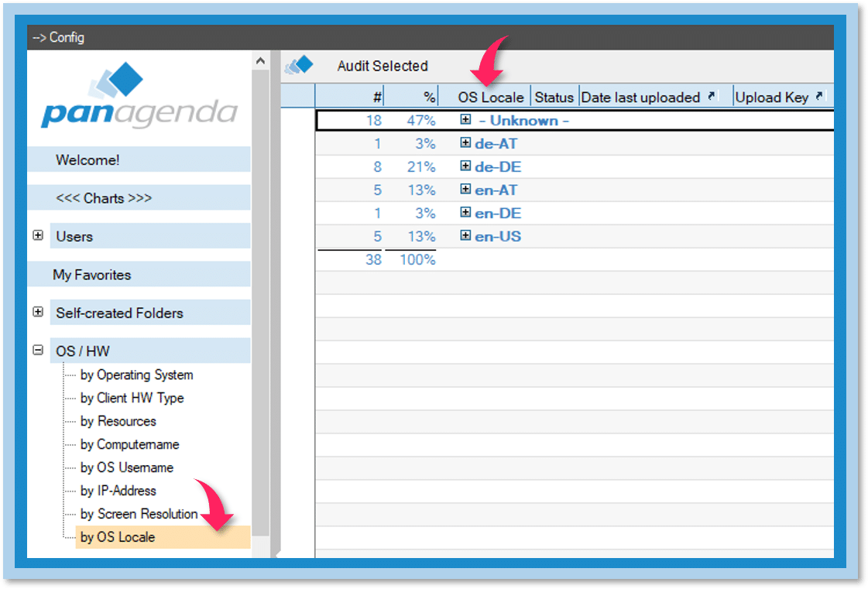Click sort arrow icon on Upload Key
This screenshot has width=868, height=589.
click(819, 97)
